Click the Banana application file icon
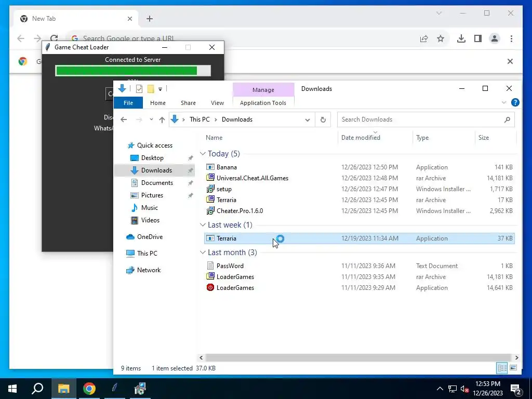532x399 pixels. point(210,167)
